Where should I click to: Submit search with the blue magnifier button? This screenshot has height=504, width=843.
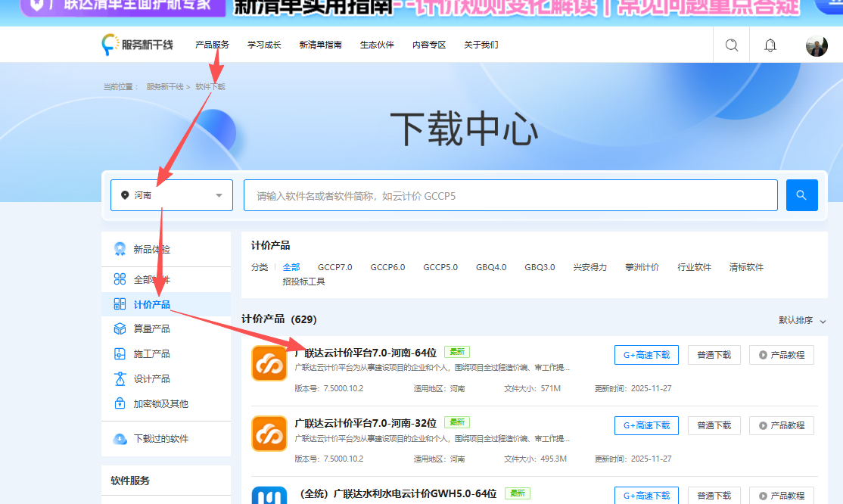pyautogui.click(x=801, y=195)
